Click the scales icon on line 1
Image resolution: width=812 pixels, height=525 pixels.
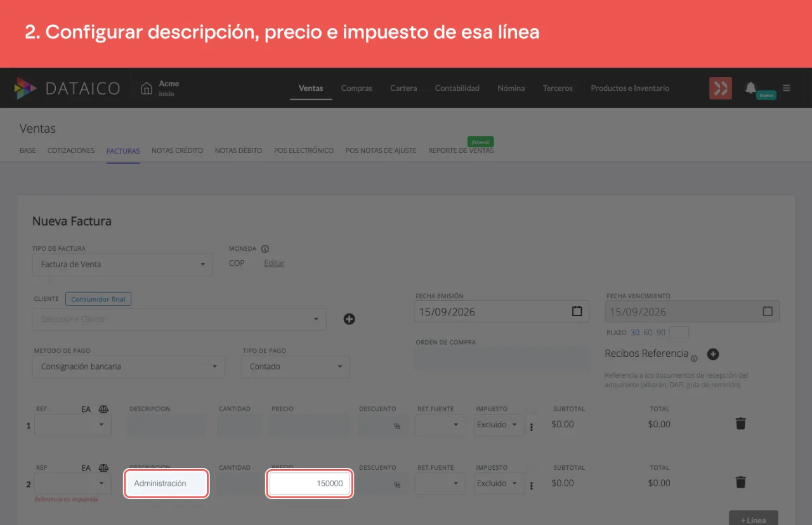point(103,409)
